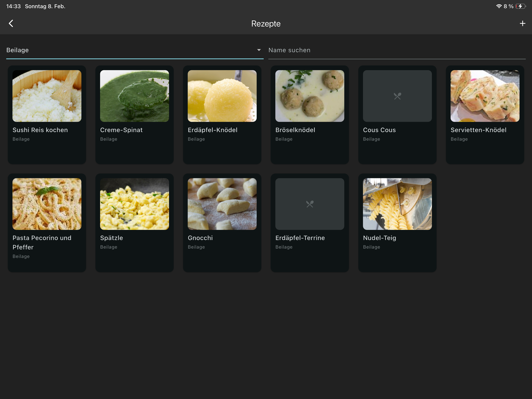This screenshot has width=532, height=399.
Task: Select the Bröselknödel title
Action: click(x=295, y=130)
